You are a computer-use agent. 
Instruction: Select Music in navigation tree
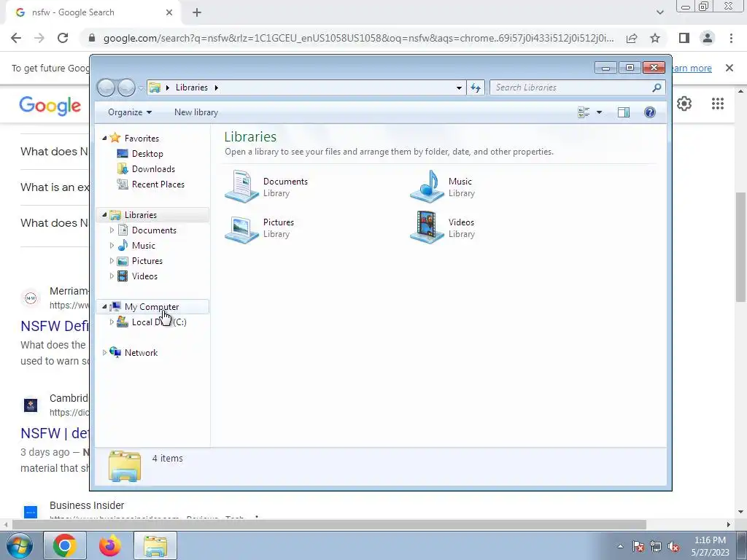[144, 246]
